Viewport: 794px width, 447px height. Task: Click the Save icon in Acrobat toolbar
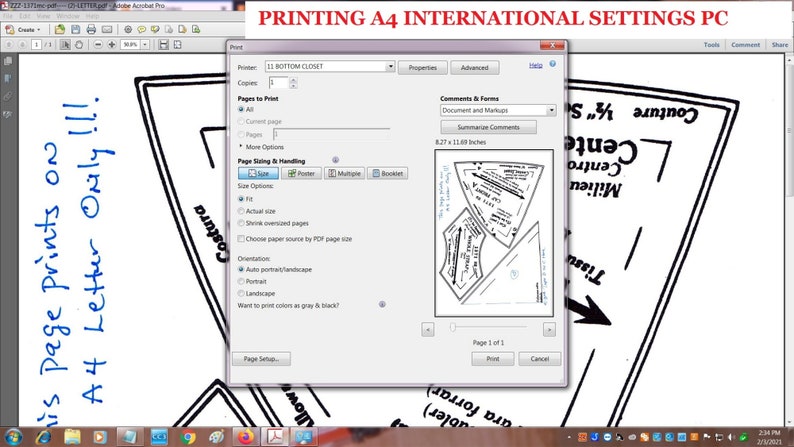pos(75,29)
